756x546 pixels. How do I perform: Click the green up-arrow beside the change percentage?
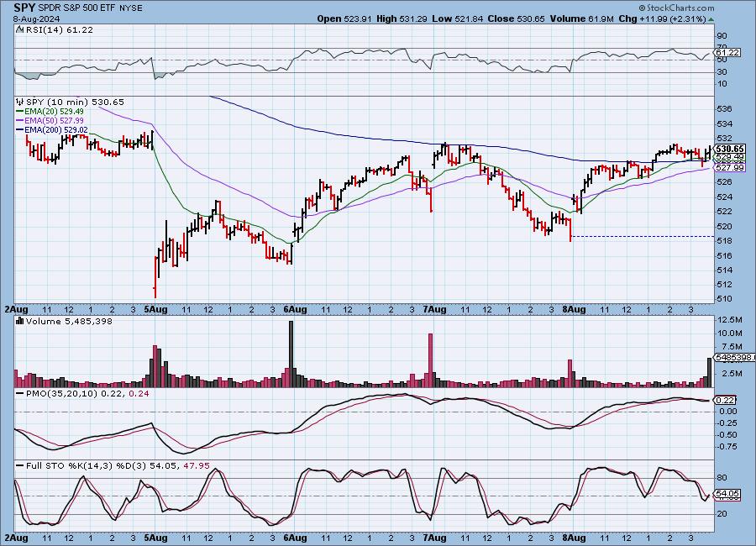tap(711, 19)
